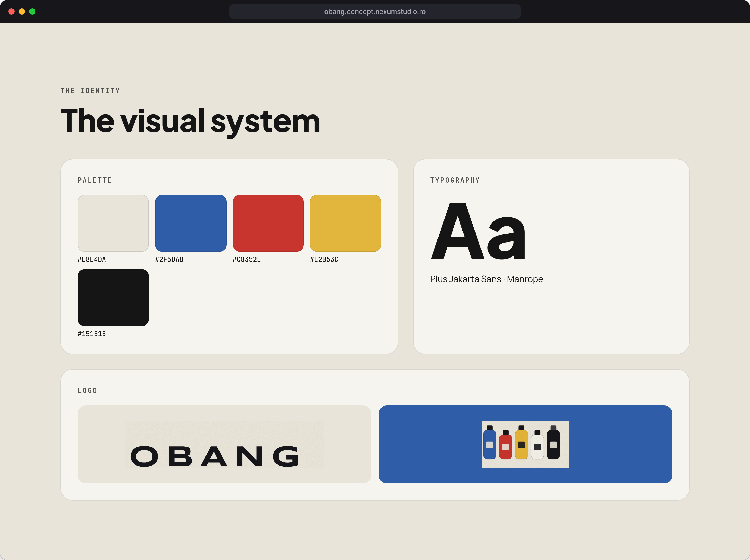Image resolution: width=750 pixels, height=560 pixels.
Task: Click the Plus Jakarta Sans · Manrope text
Action: pos(486,279)
